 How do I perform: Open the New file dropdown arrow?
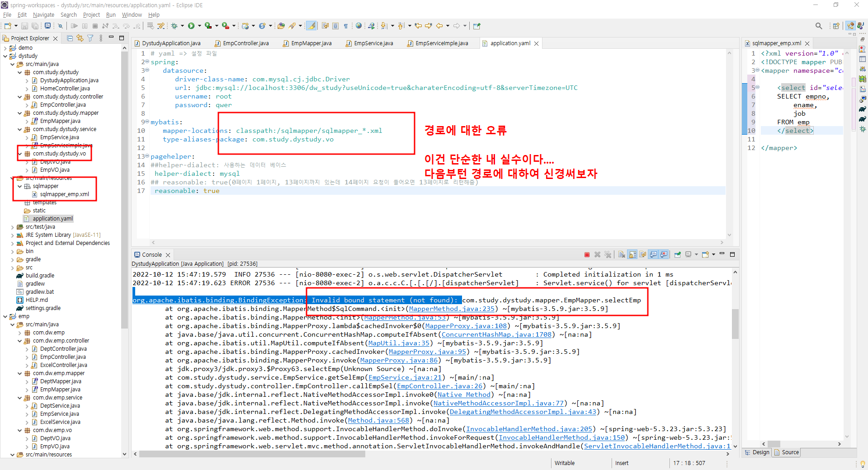(x=16, y=26)
